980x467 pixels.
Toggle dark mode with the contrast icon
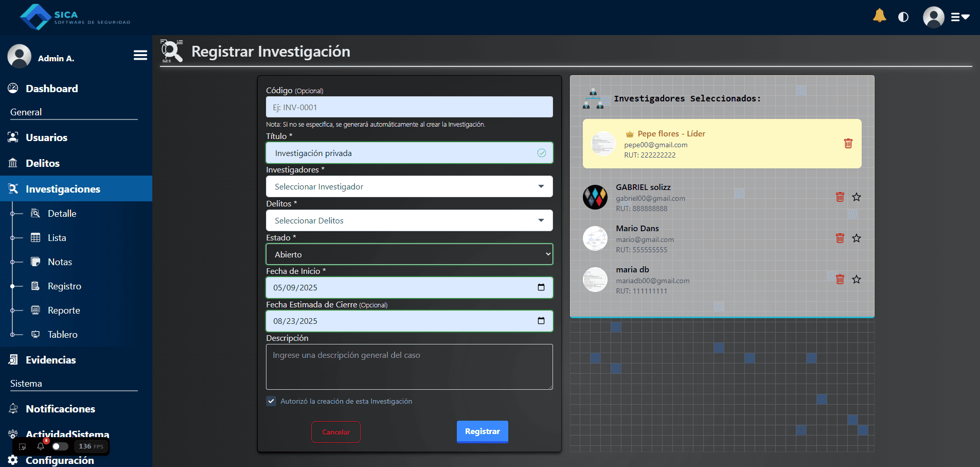pos(904,16)
